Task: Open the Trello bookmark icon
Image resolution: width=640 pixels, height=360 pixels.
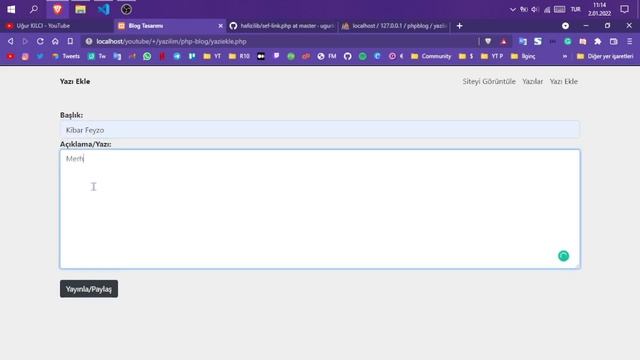Action: (192, 56)
